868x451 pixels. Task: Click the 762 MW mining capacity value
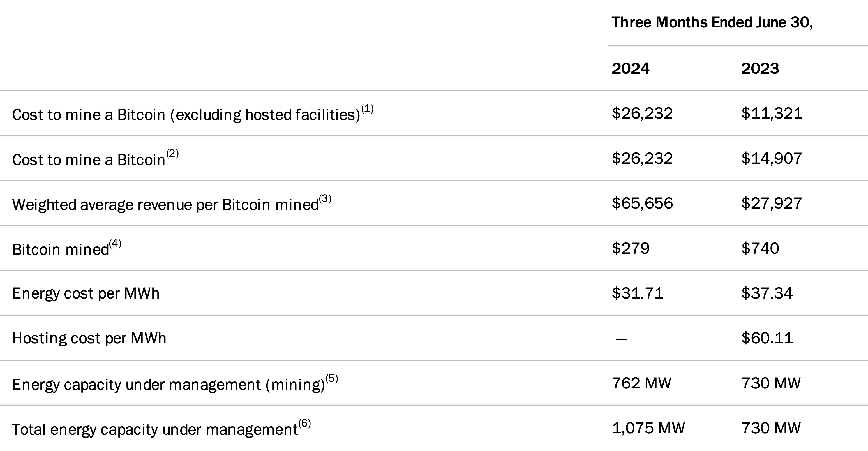point(641,383)
